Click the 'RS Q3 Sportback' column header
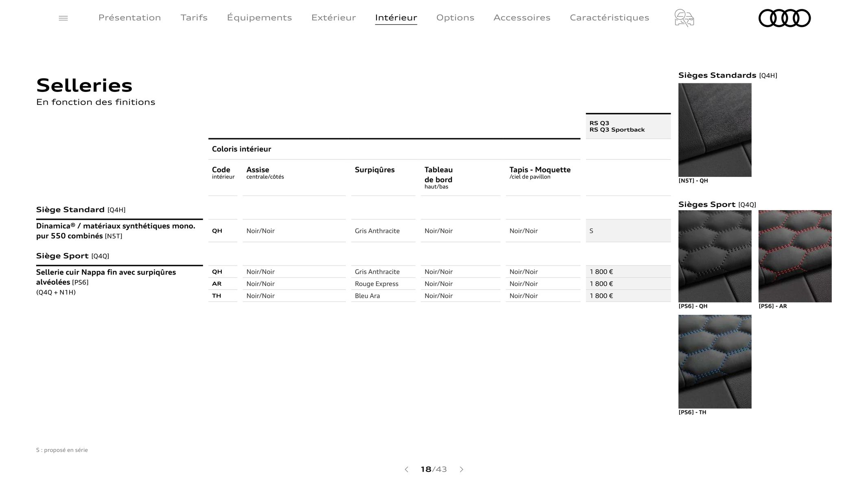 coord(617,130)
